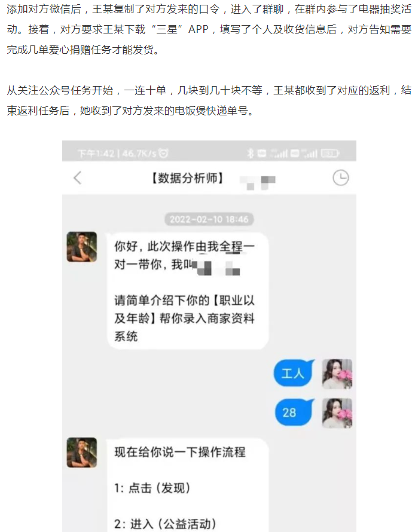Open the man's avatar beside greeting message
The image size is (415, 532).
82,247
